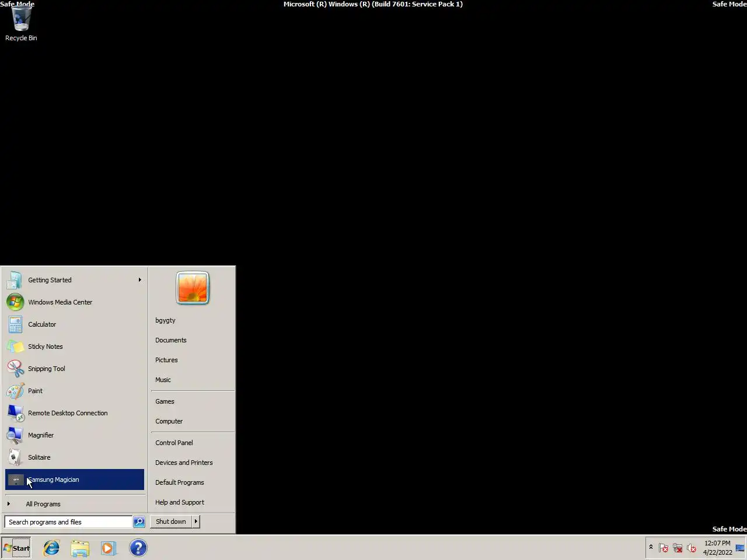This screenshot has height=560, width=747.
Task: Launch Remote Desktop Connection icon
Action: point(15,413)
